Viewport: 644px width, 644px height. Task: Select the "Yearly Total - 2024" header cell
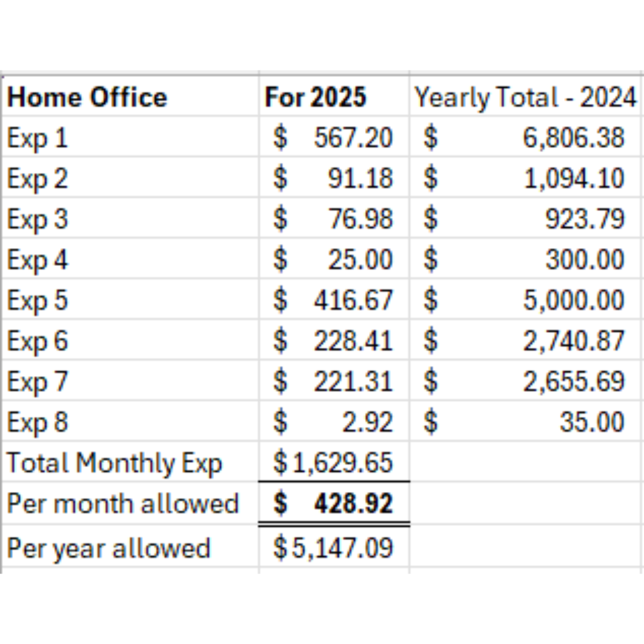pyautogui.click(x=525, y=97)
